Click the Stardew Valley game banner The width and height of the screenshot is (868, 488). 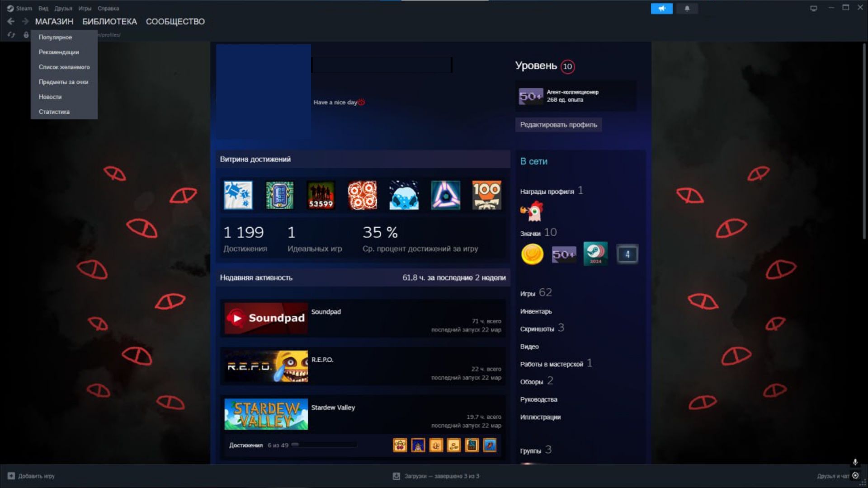[266, 414]
